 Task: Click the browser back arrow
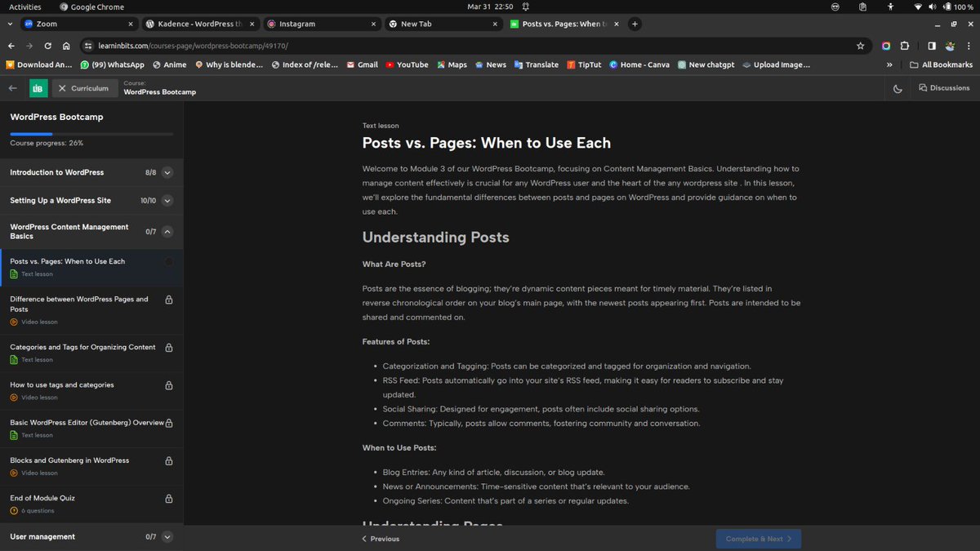[x=12, y=47]
